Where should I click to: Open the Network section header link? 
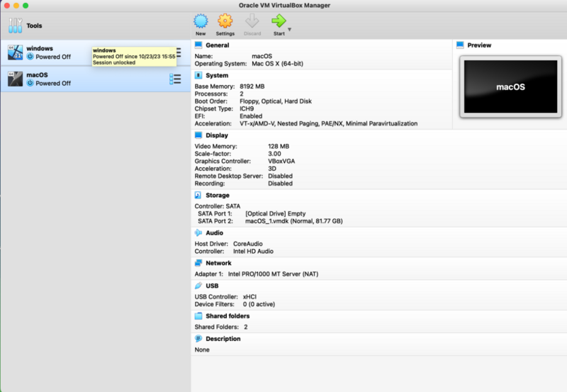pyautogui.click(x=218, y=263)
